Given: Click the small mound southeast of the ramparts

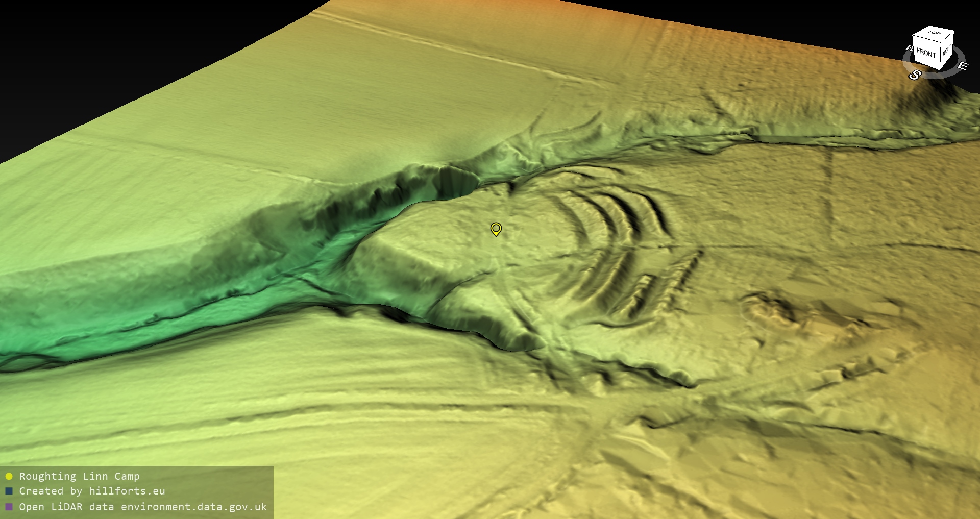Looking at the screenshot, I should click(771, 307).
